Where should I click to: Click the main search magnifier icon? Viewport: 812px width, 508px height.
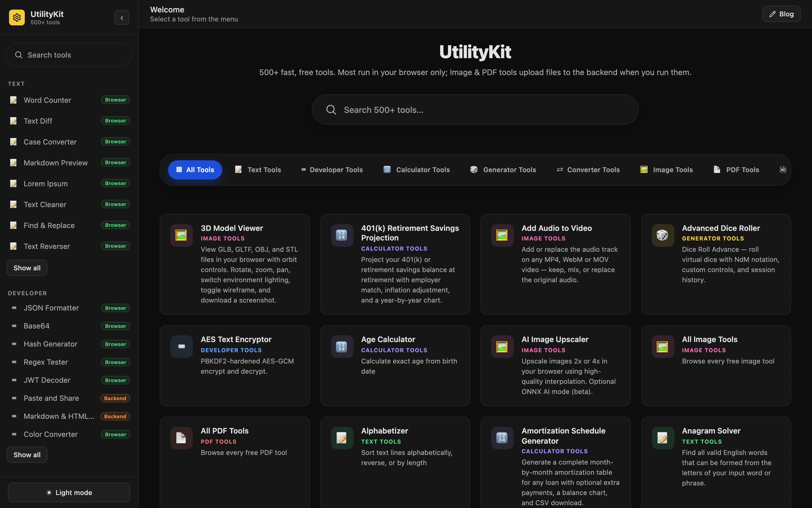click(331, 110)
